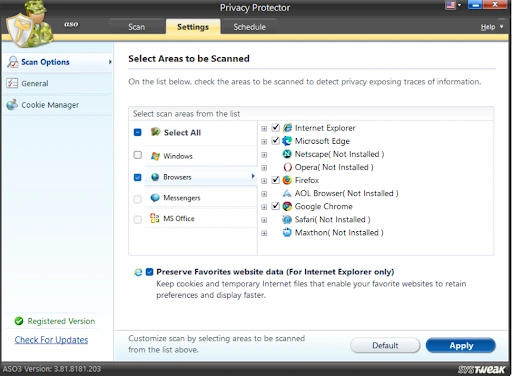Viewport: 512px width, 376px height.
Task: Expand the Google Chrome tree node
Action: click(264, 207)
